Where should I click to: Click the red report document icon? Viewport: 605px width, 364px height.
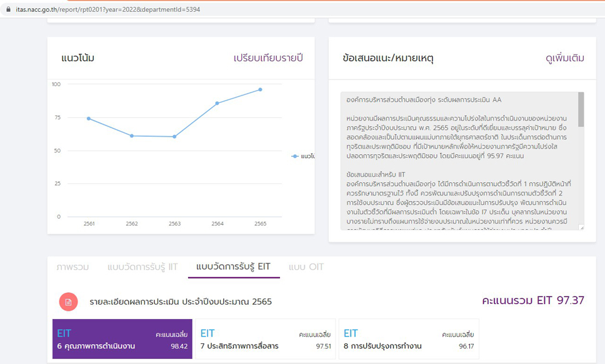click(69, 302)
